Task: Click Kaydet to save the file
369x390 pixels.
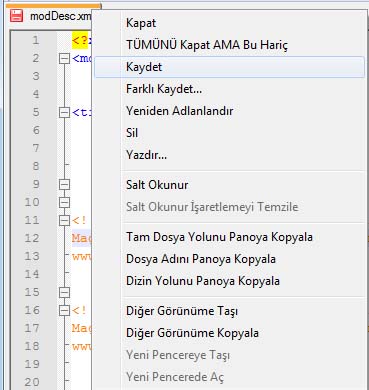Action: click(230, 67)
